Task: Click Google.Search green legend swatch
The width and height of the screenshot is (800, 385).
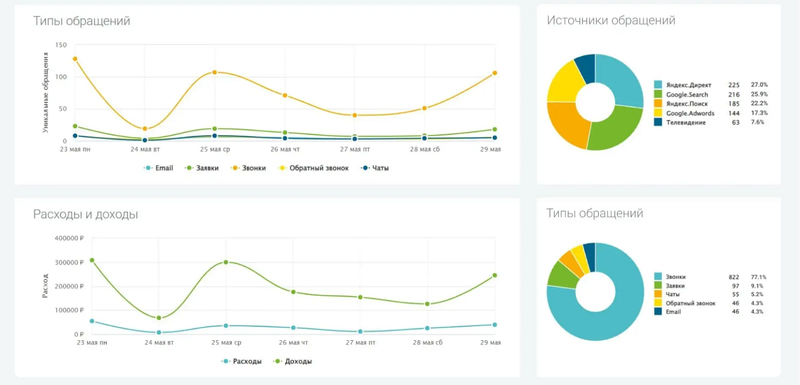Action: click(x=658, y=94)
